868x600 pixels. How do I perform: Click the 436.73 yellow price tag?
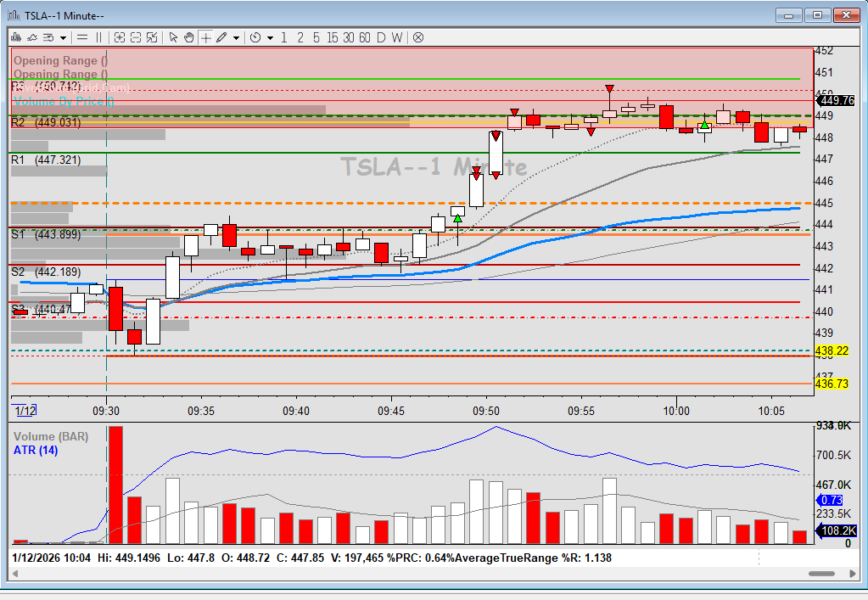[x=832, y=384]
